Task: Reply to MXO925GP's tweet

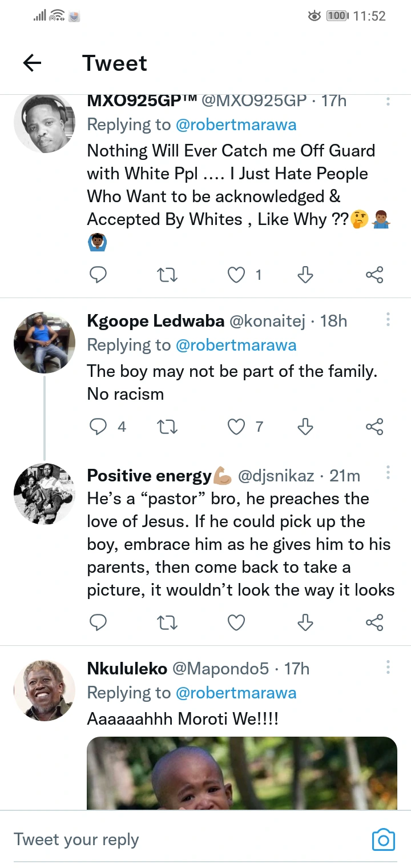Action: click(x=99, y=275)
